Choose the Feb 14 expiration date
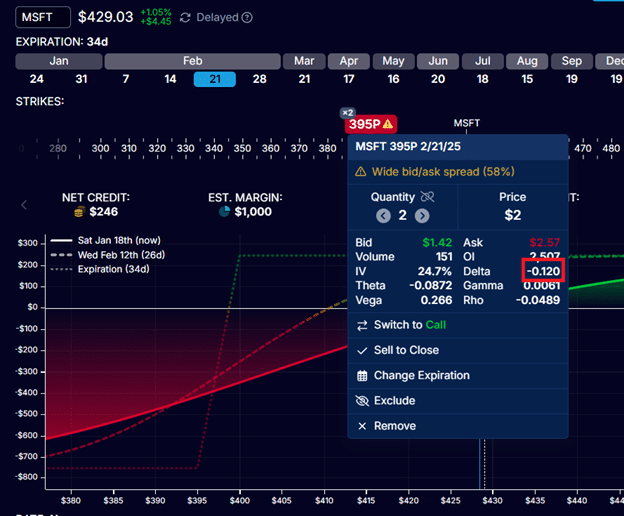 pos(170,79)
